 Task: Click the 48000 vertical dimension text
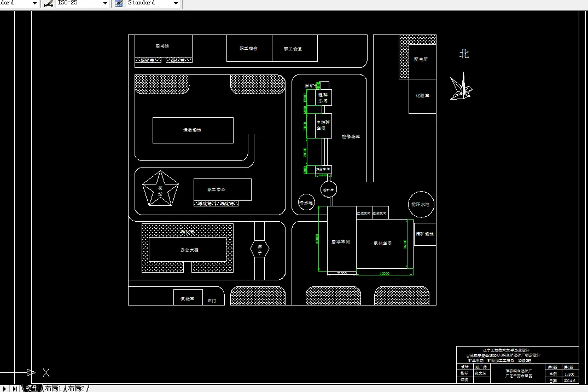coord(317,239)
